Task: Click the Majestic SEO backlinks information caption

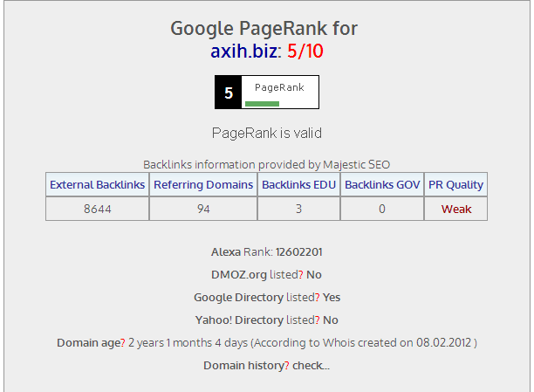Action: point(267,165)
